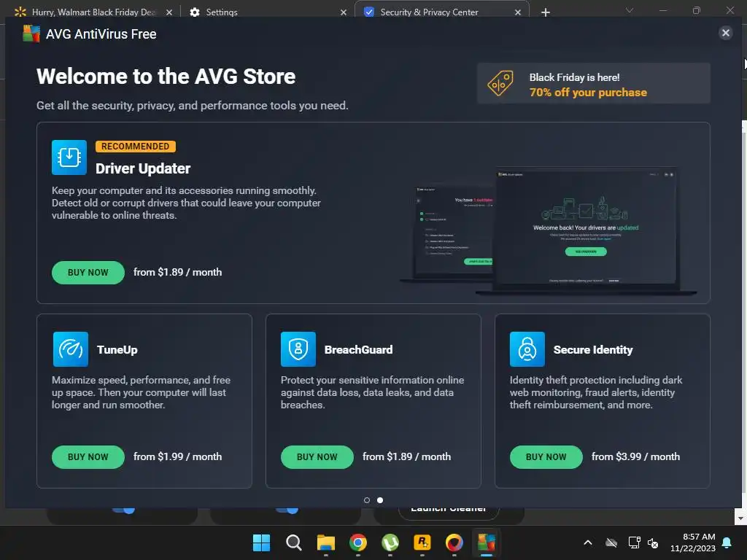
Task: Click the BreachGuard shield icon
Action: click(298, 349)
